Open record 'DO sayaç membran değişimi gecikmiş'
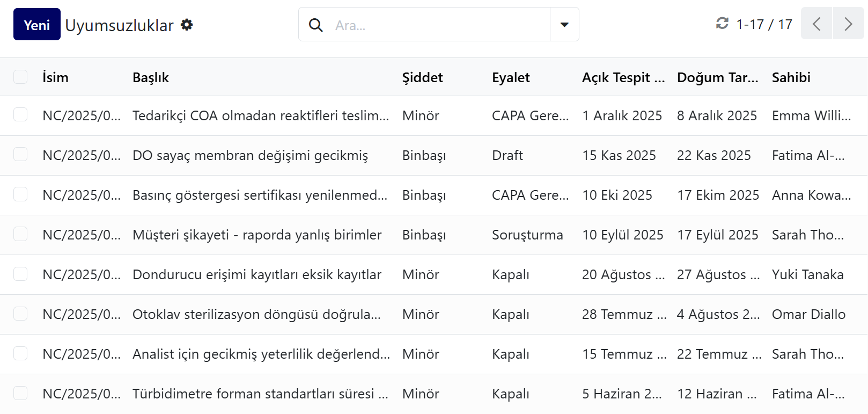This screenshot has height=414, width=868. [x=250, y=155]
